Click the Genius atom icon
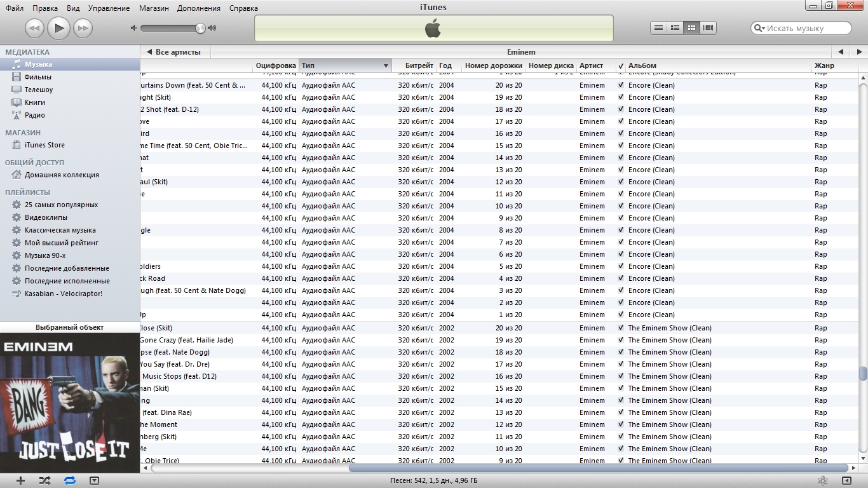Viewport: 868px width, 488px height. click(822, 481)
